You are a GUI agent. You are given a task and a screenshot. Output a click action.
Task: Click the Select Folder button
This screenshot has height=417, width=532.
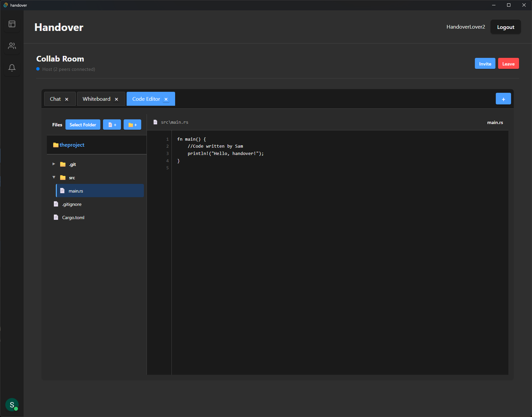click(83, 124)
